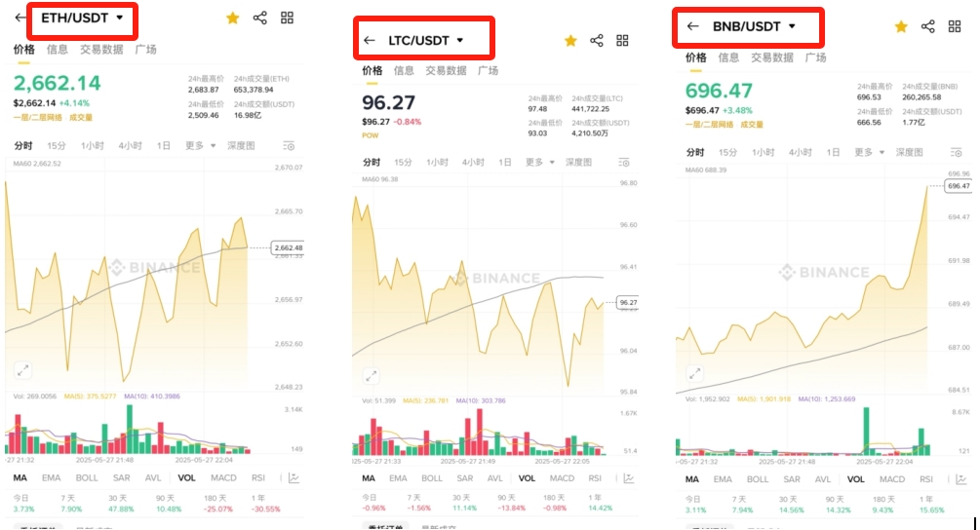Go back from the BNB/USDT screen

click(x=692, y=26)
